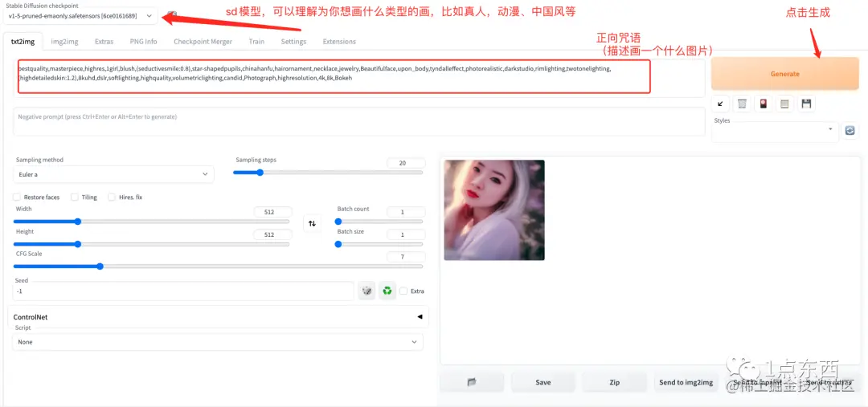868x407 pixels.
Task: Switch to the Extensions tab
Action: tap(339, 42)
